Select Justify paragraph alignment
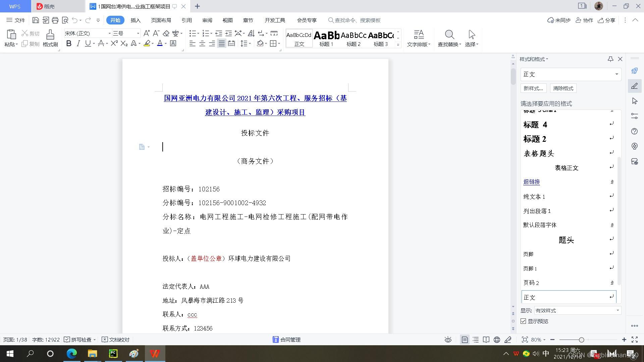Image resolution: width=644 pixels, height=362 pixels. 222,43
